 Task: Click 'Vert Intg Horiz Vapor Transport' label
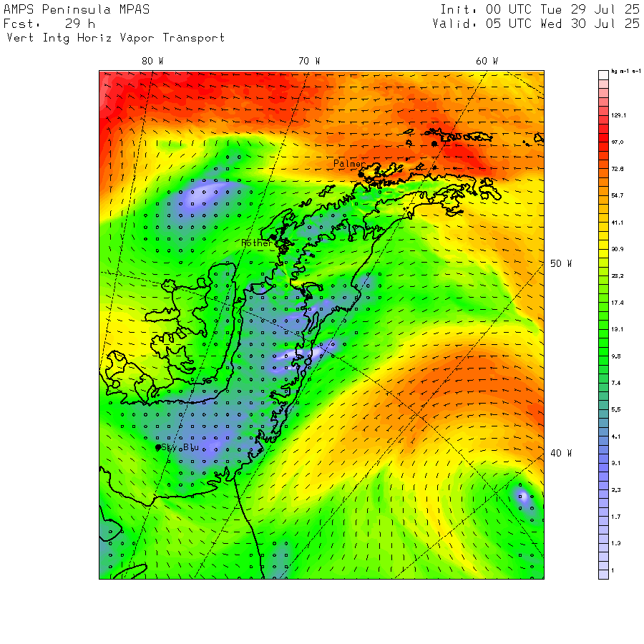point(116,38)
